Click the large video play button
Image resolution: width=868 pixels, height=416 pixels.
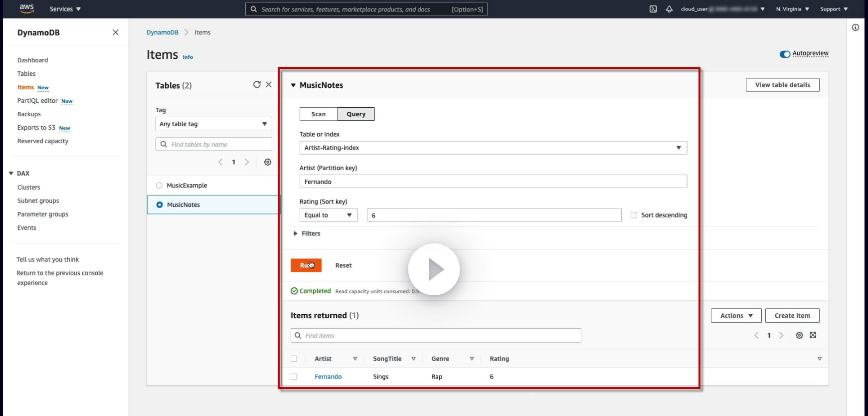(x=434, y=269)
